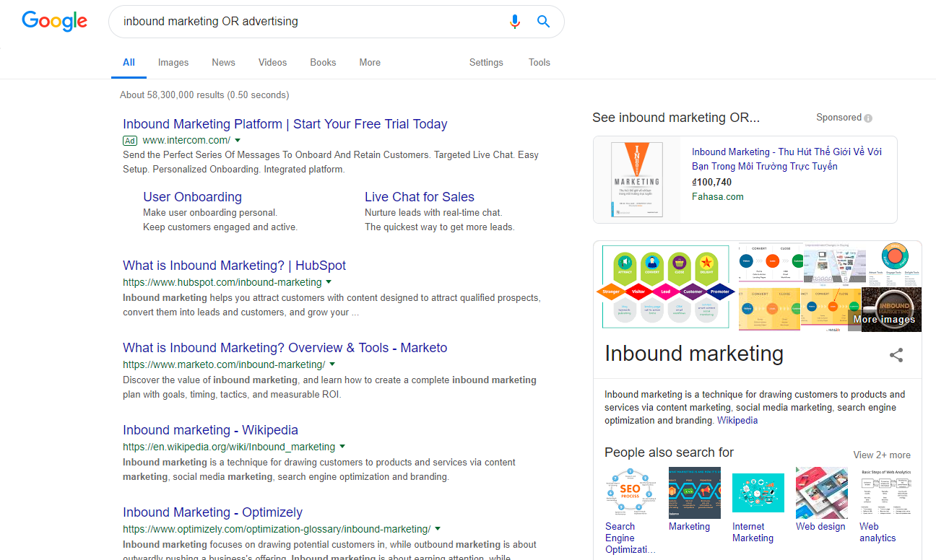Open the Inbound Marketing Optimizely result link

pos(212,512)
